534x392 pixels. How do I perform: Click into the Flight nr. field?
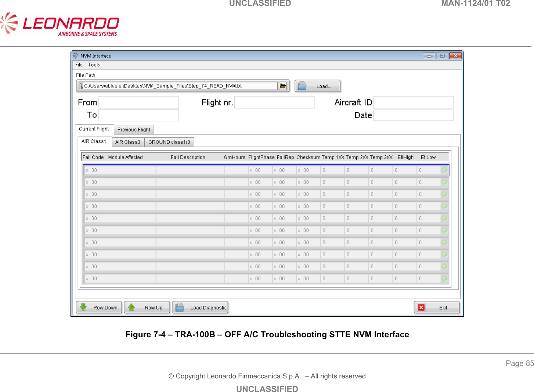coord(275,103)
